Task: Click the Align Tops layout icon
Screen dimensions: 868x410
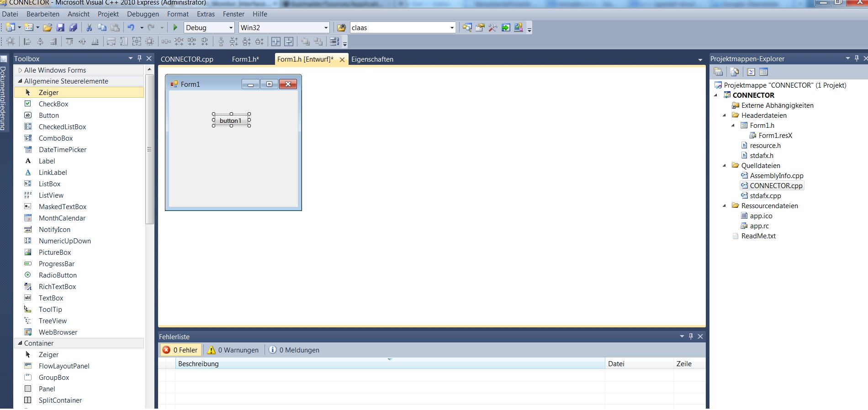Action: [69, 42]
